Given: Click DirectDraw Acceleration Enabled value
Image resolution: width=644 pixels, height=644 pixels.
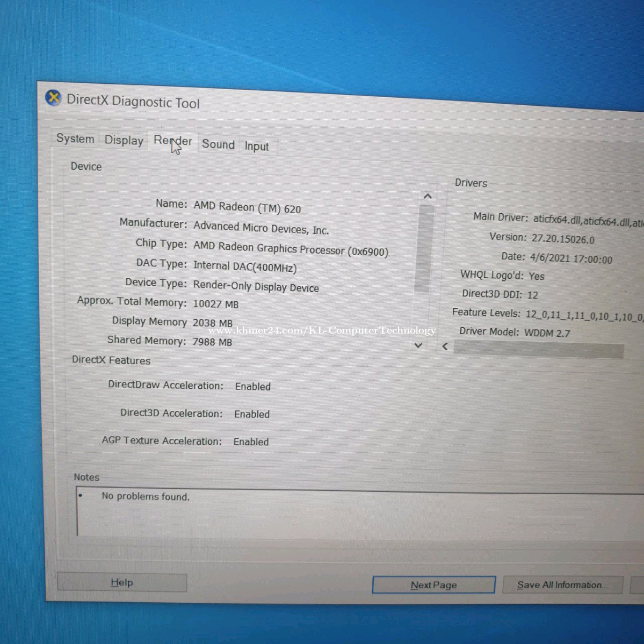Looking at the screenshot, I should pos(252,387).
